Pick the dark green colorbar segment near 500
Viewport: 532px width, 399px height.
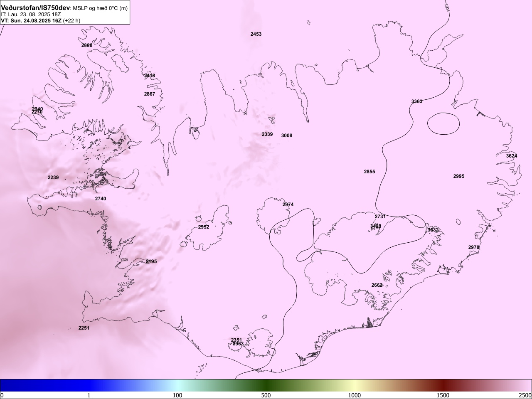266,385
